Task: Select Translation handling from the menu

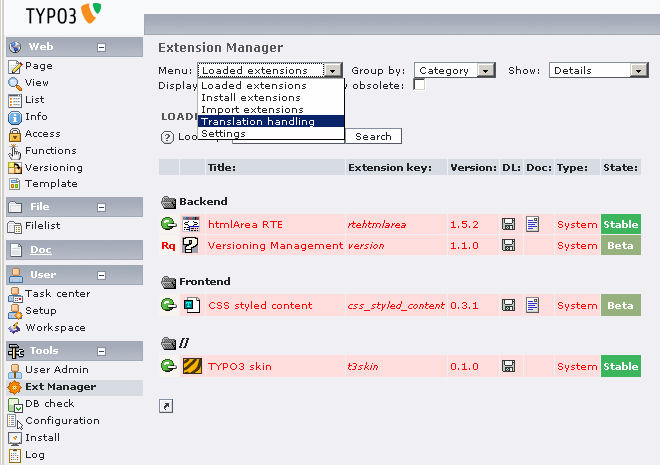Action: (258, 122)
